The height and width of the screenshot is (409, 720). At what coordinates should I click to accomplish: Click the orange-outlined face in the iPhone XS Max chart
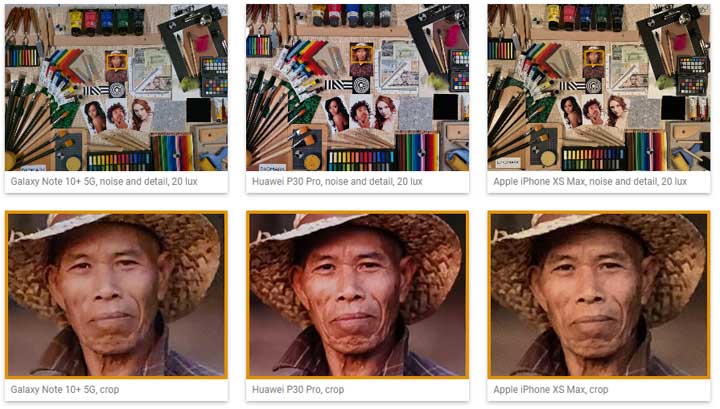coord(594,57)
